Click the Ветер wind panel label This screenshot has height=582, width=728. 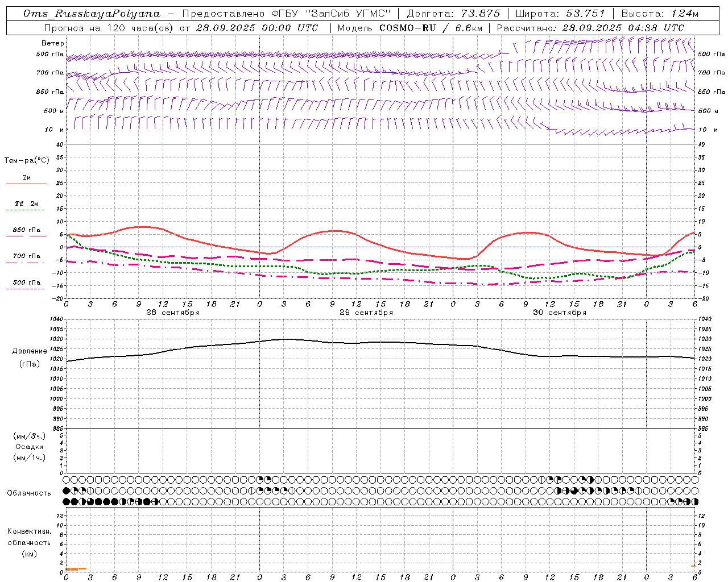[53, 43]
